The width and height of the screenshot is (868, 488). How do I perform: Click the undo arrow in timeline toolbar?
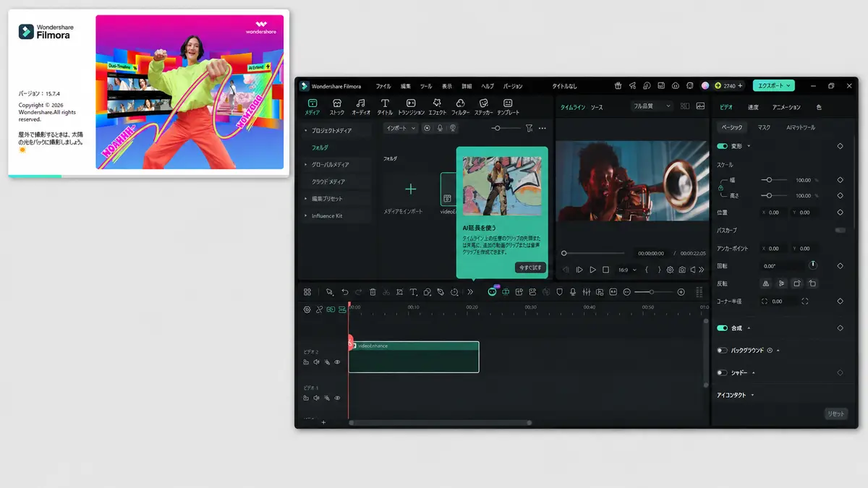point(345,292)
